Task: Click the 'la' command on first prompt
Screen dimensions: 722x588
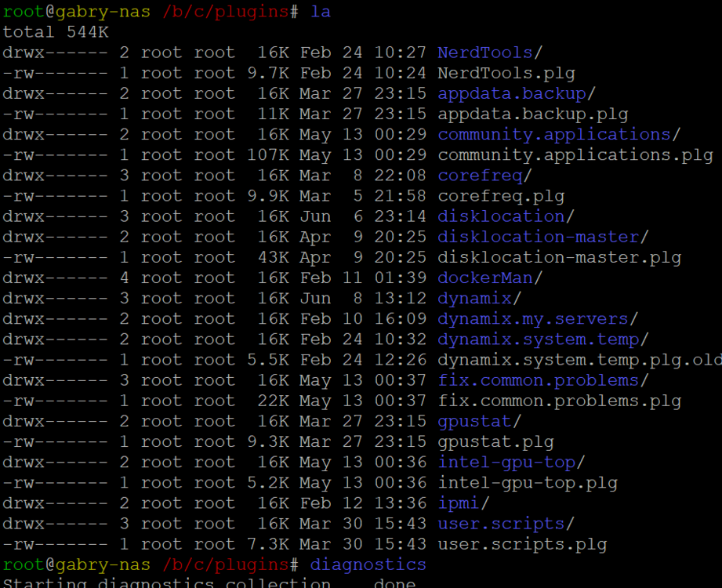Action: (321, 12)
